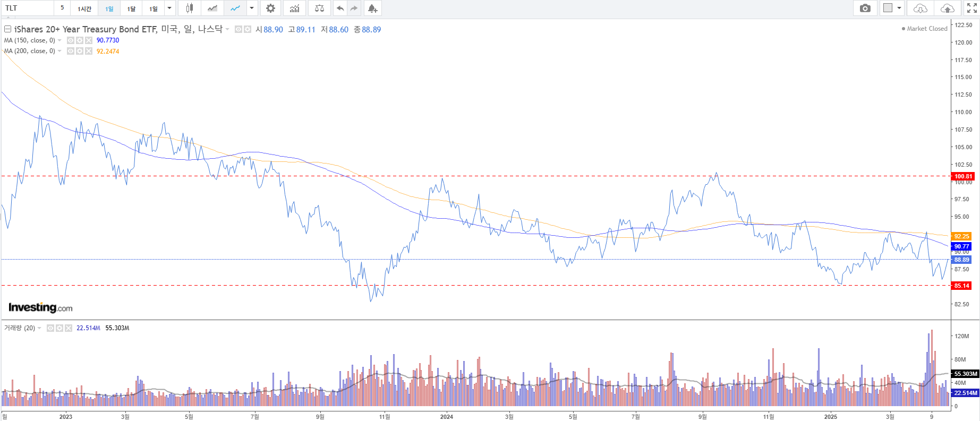Image resolution: width=980 pixels, height=421 pixels.
Task: Select the 5 minute interval
Action: tap(62, 8)
